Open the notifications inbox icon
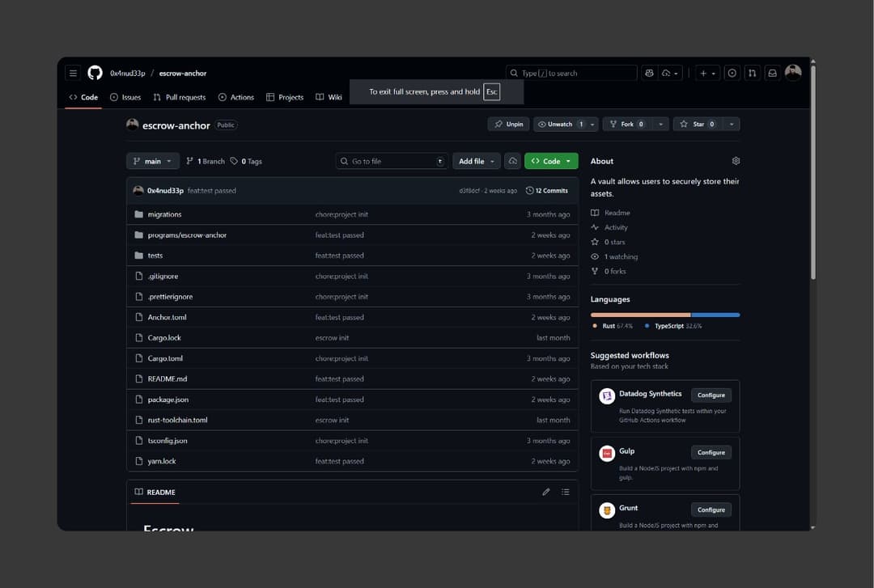 pos(772,73)
